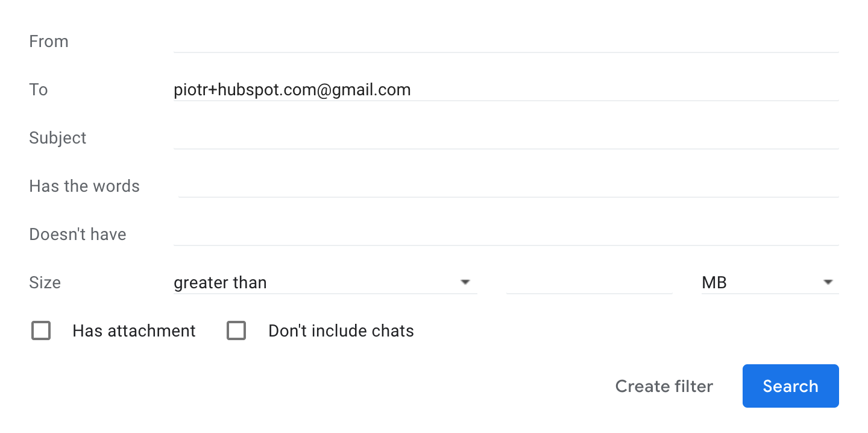868x433 pixels.
Task: Click the arrow icon beside MB
Action: pyautogui.click(x=828, y=282)
